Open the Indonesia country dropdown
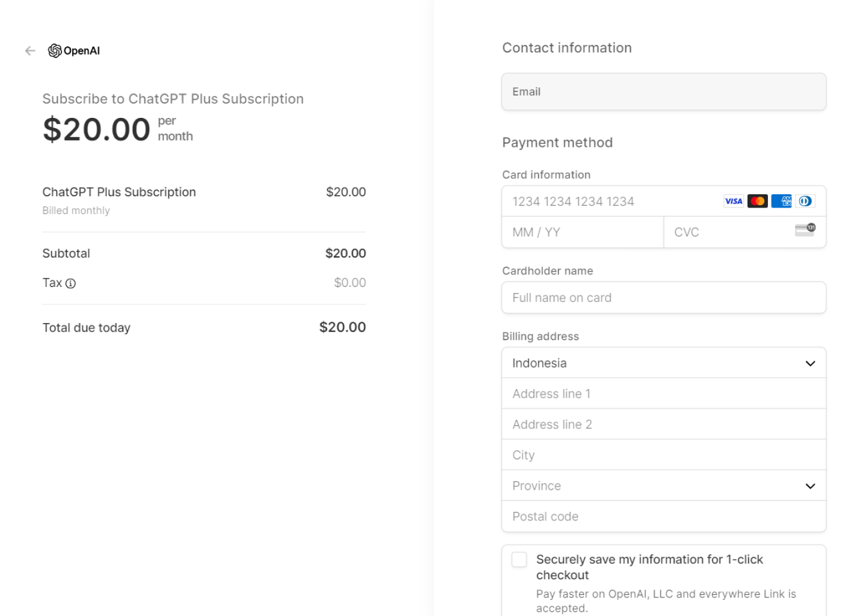The image size is (866, 616). point(663,363)
